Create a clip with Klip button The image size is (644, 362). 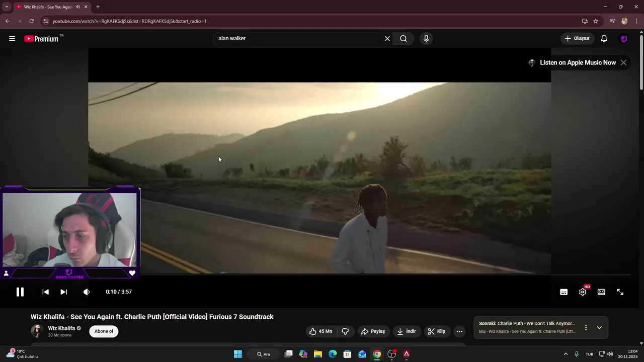[437, 331]
